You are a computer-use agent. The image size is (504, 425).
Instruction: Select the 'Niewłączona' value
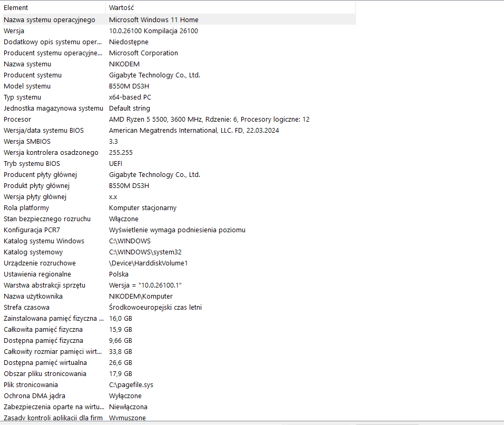coord(129,407)
